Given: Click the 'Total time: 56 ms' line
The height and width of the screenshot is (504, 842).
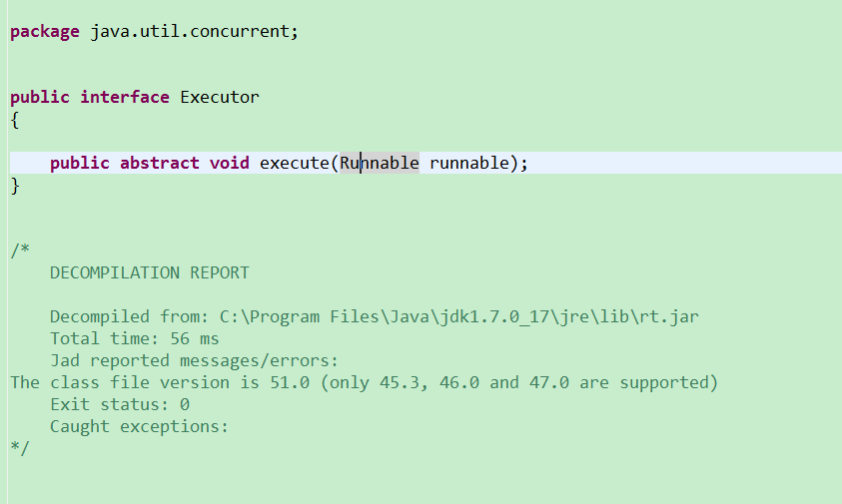Looking at the screenshot, I should 135,338.
